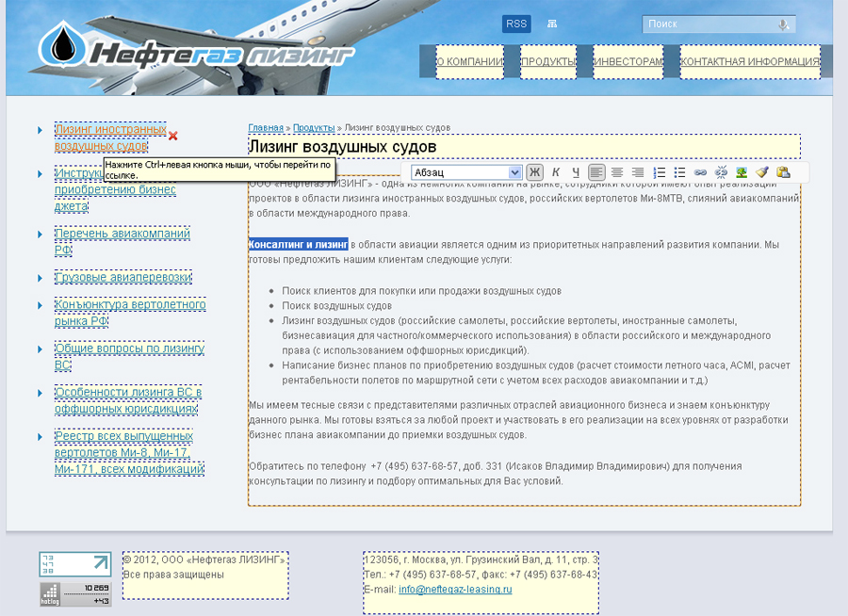Click paragraph starting Обратитесь по телефону
The height and width of the screenshot is (616, 848).
496,474
